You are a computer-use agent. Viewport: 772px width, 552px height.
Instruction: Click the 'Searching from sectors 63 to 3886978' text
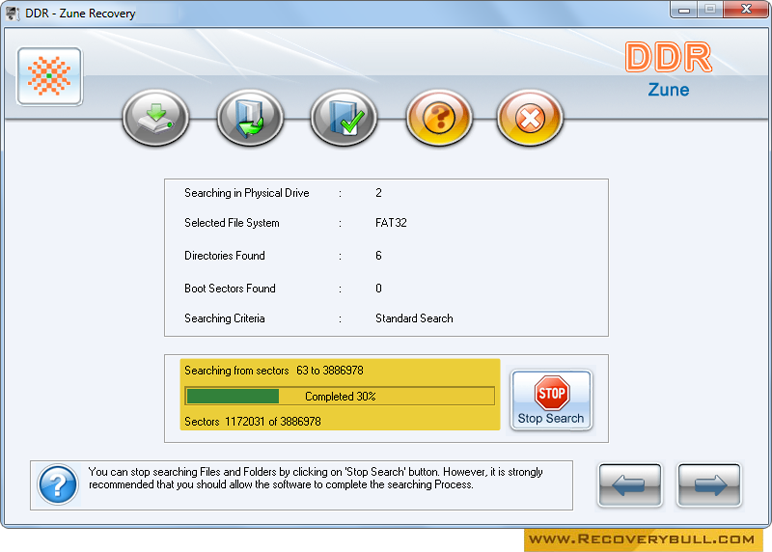click(x=274, y=370)
